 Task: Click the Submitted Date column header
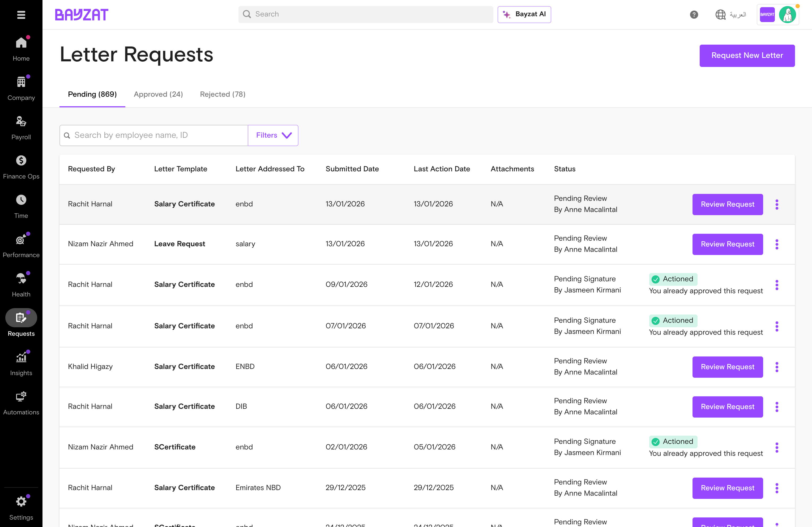(x=352, y=169)
